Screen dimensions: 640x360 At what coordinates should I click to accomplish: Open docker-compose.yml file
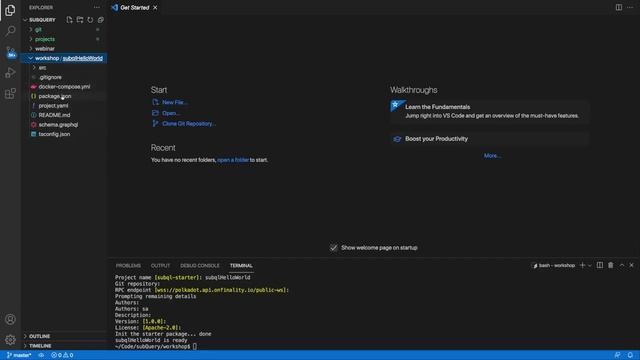coord(64,87)
